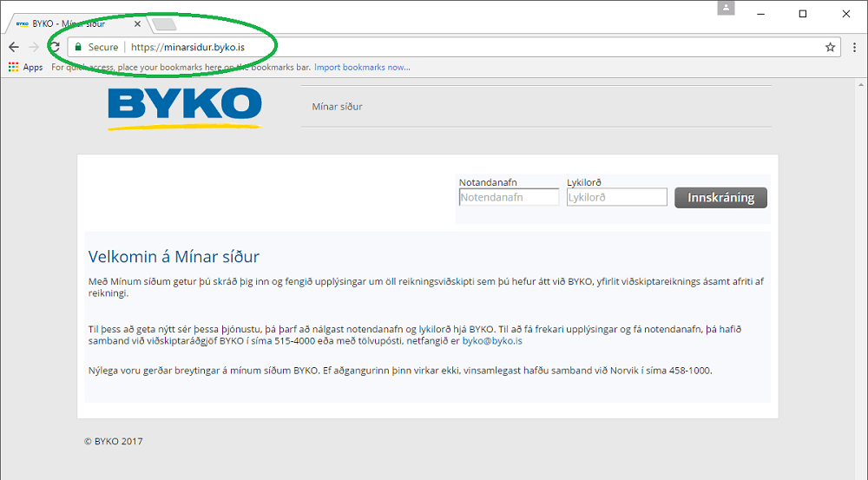The image size is (868, 480).
Task: Minimize the Chrome window
Action: (760, 14)
